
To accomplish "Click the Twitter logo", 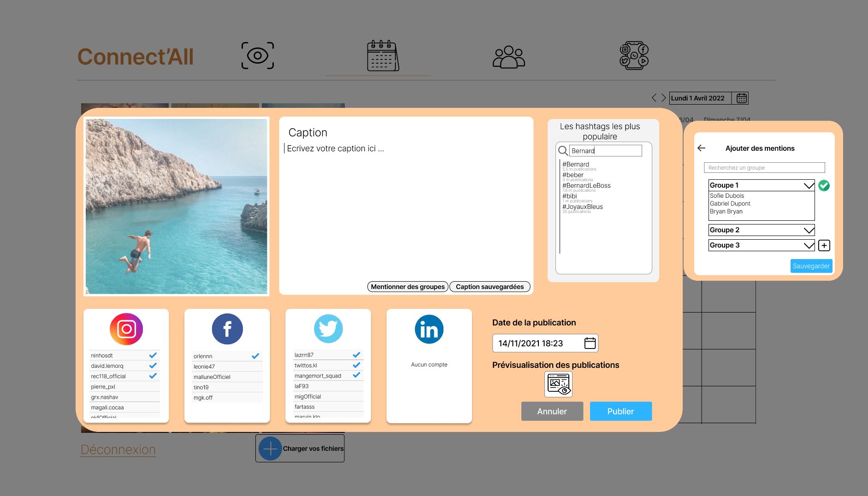I will click(x=328, y=329).
